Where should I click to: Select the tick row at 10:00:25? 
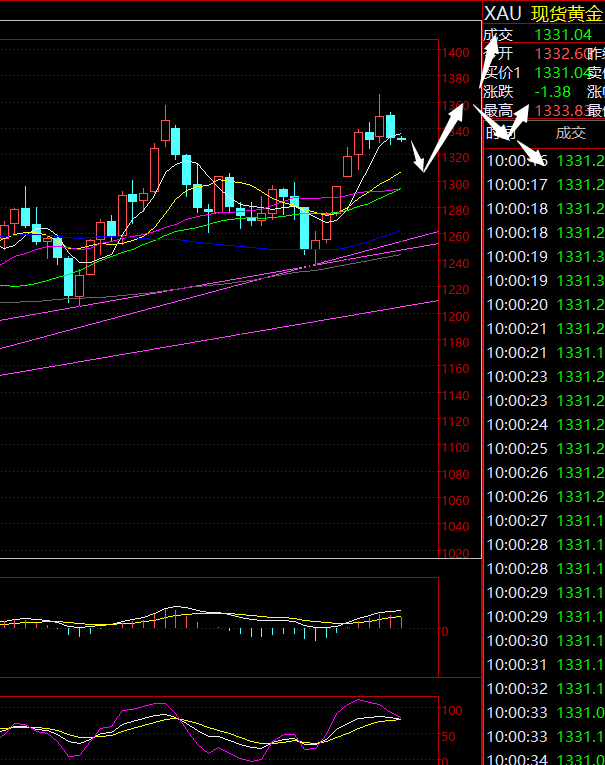pyautogui.click(x=545, y=449)
